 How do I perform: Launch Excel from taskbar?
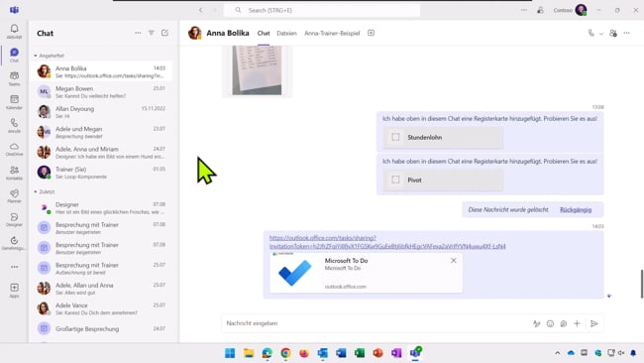pos(360,353)
